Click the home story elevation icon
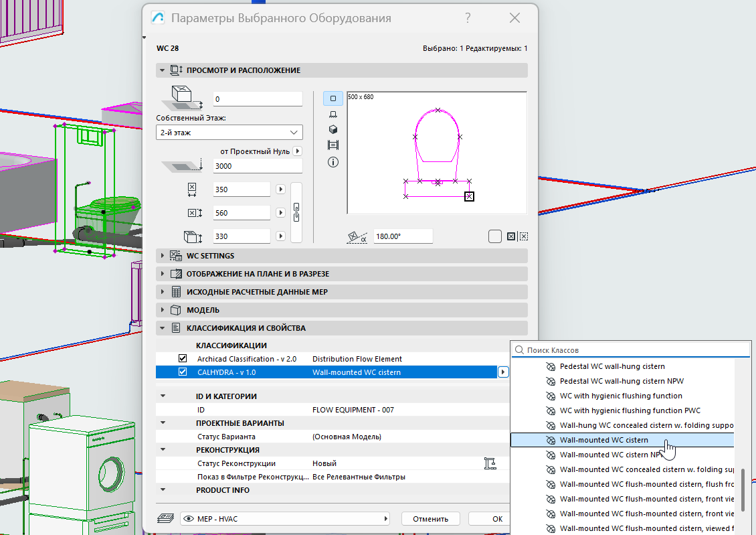 point(181,98)
